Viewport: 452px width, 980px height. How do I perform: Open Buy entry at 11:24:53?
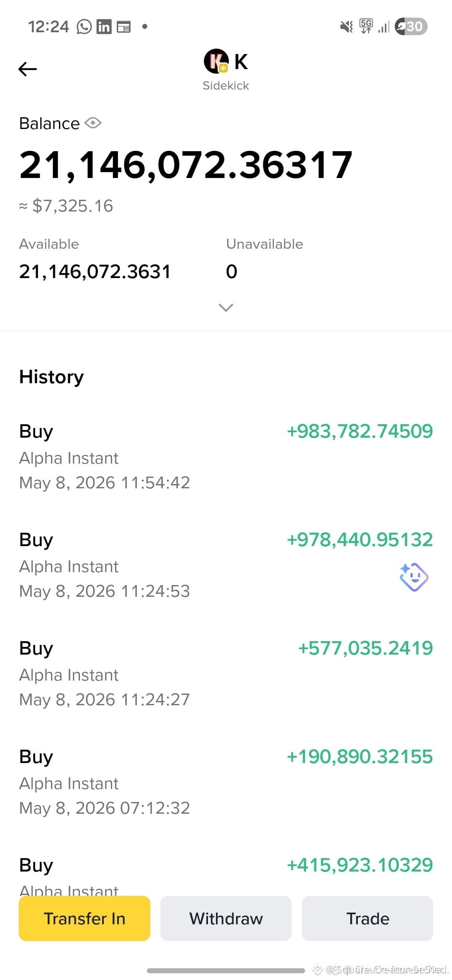[226, 565]
